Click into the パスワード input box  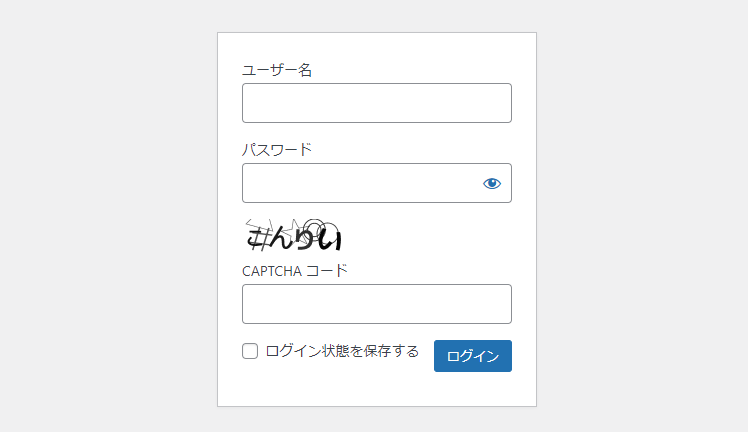pyautogui.click(x=360, y=183)
